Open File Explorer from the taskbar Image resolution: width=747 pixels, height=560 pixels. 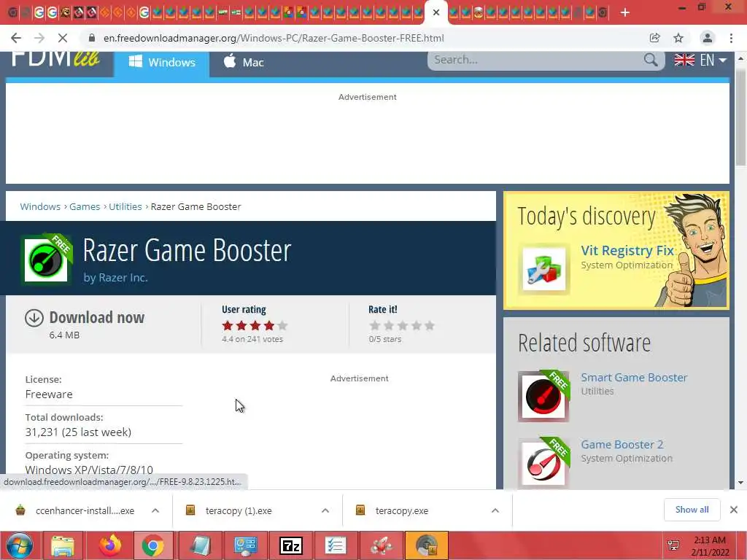point(63,545)
